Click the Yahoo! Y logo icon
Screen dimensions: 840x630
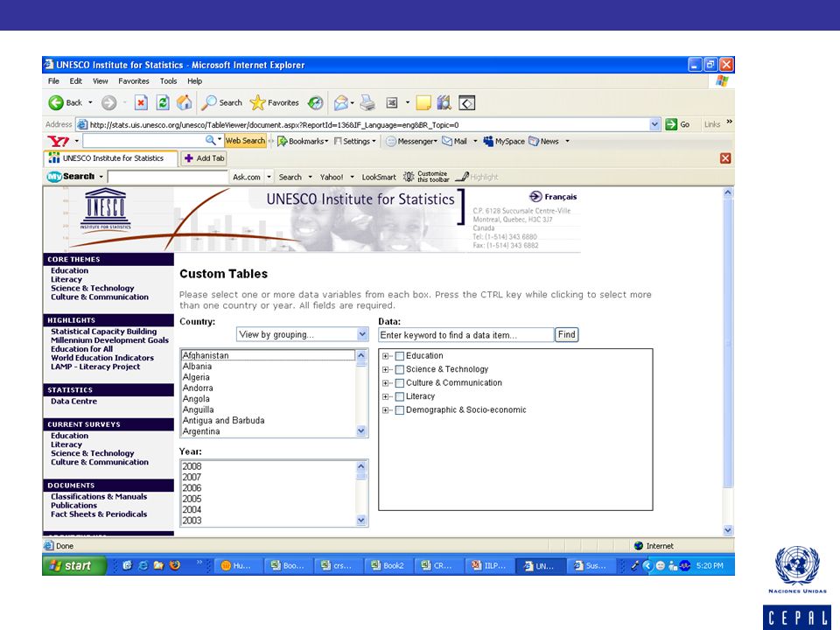[x=58, y=141]
